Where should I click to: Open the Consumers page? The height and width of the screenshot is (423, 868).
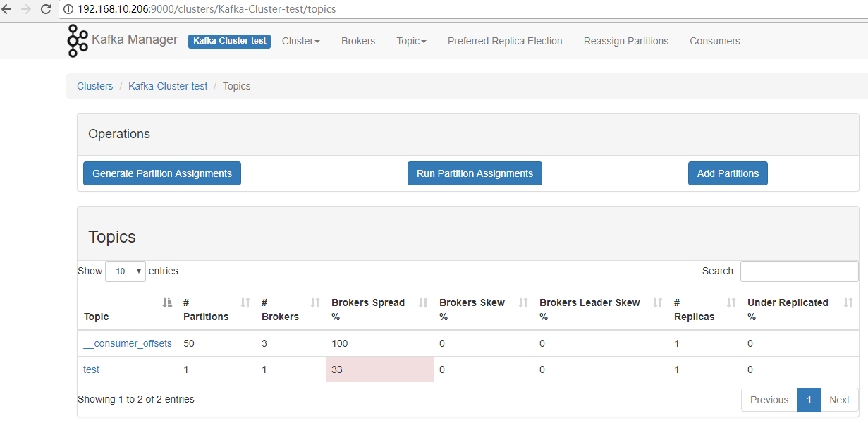[x=715, y=41]
